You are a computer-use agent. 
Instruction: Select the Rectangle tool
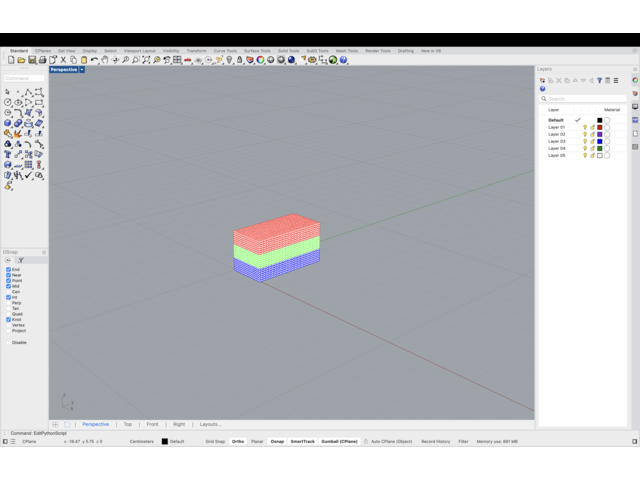[x=39, y=102]
